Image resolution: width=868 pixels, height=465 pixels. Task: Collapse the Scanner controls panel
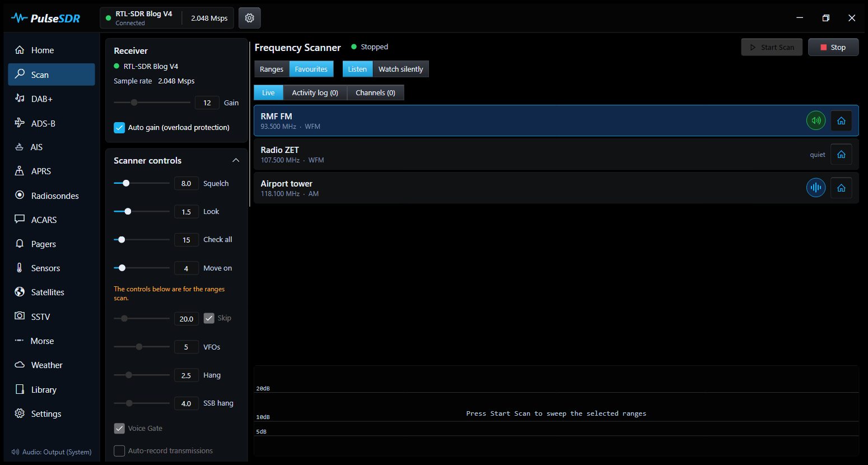pyautogui.click(x=236, y=160)
